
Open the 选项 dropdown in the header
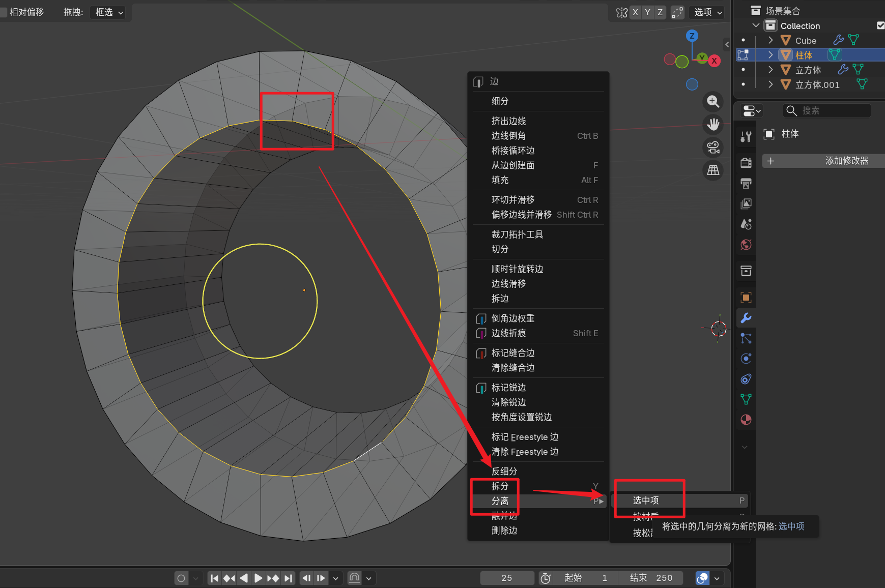click(x=706, y=12)
